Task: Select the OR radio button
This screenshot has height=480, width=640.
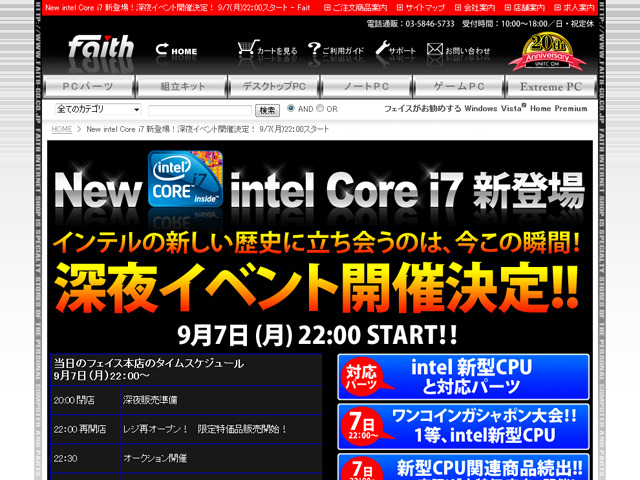Action: [320, 108]
